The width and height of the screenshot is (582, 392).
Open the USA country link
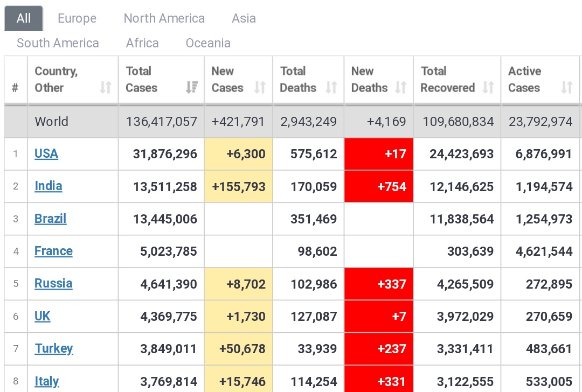click(x=46, y=153)
